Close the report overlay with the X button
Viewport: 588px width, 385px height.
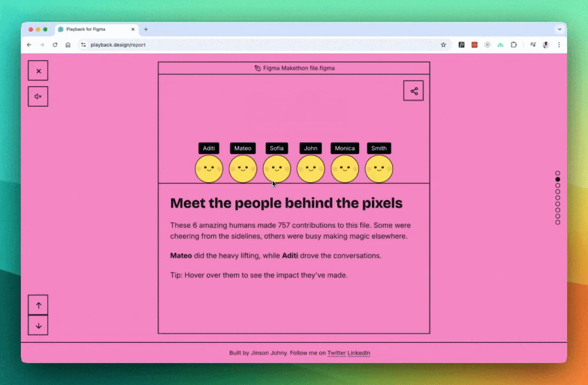[38, 70]
